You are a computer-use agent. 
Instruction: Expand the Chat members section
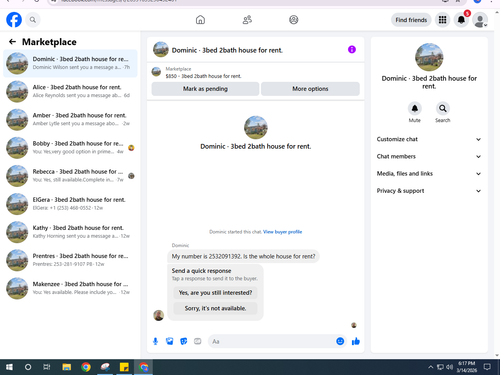pyautogui.click(x=429, y=157)
